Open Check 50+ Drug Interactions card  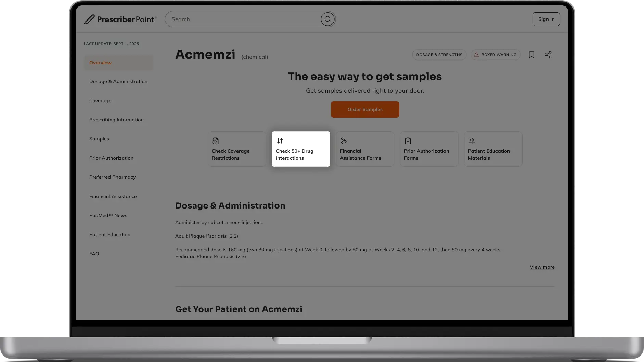301,149
